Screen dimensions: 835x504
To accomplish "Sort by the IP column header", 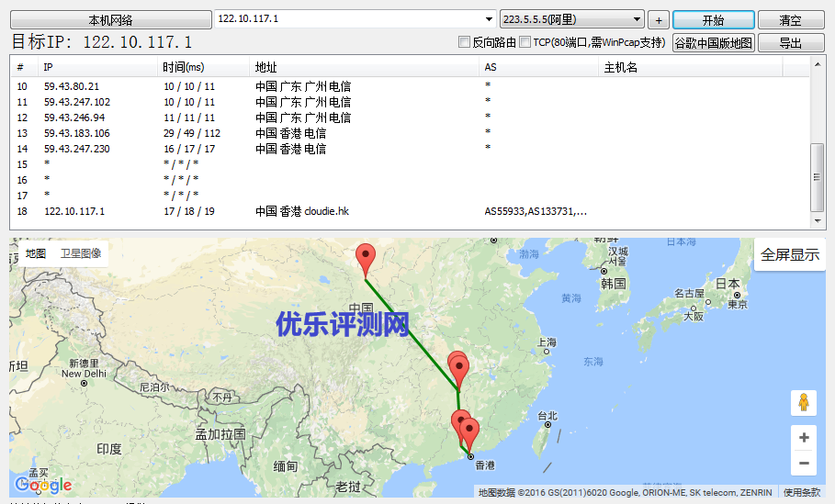I will [97, 67].
